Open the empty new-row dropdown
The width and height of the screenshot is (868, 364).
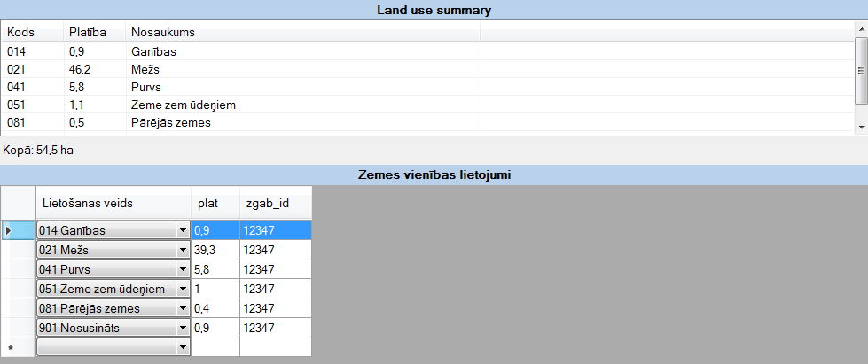pos(184,348)
